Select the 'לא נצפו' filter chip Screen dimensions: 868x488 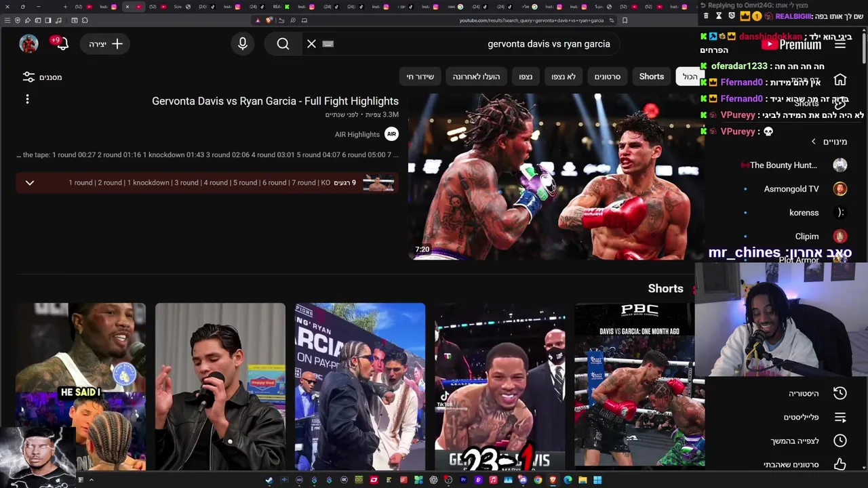click(x=563, y=77)
